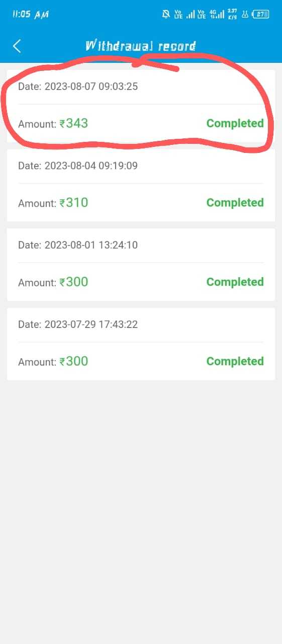Open the 2023-08-04 09:19:09 withdrawal record
The width and height of the screenshot is (282, 644).
141,185
